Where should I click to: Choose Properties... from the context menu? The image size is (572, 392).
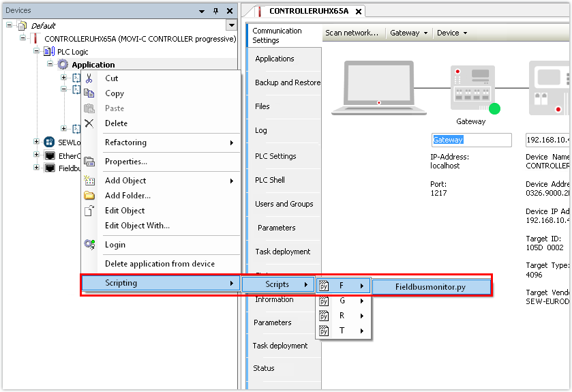126,162
